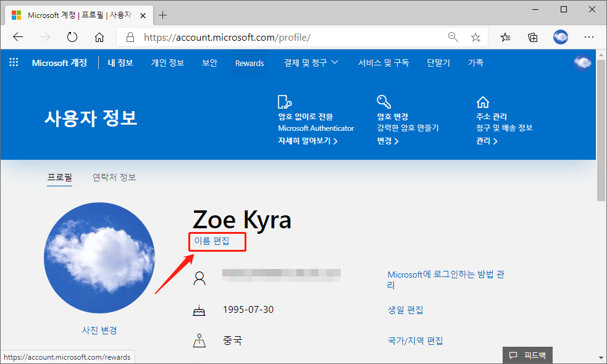This screenshot has width=607, height=364.
Task: Open the 피드백 button
Action: point(527,355)
